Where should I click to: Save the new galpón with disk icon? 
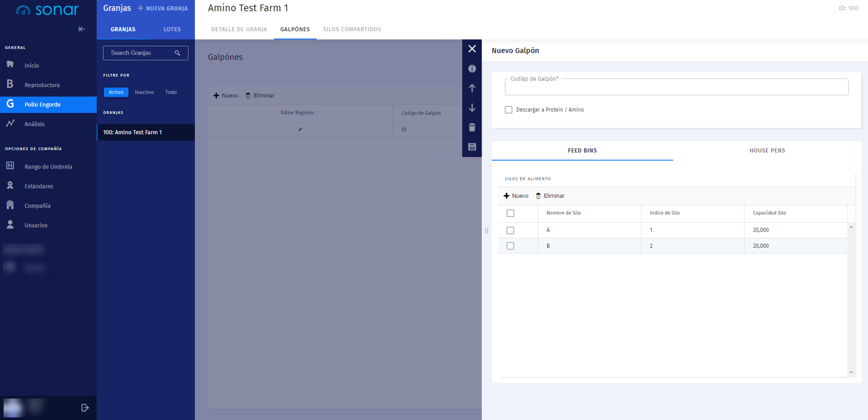pos(472,146)
